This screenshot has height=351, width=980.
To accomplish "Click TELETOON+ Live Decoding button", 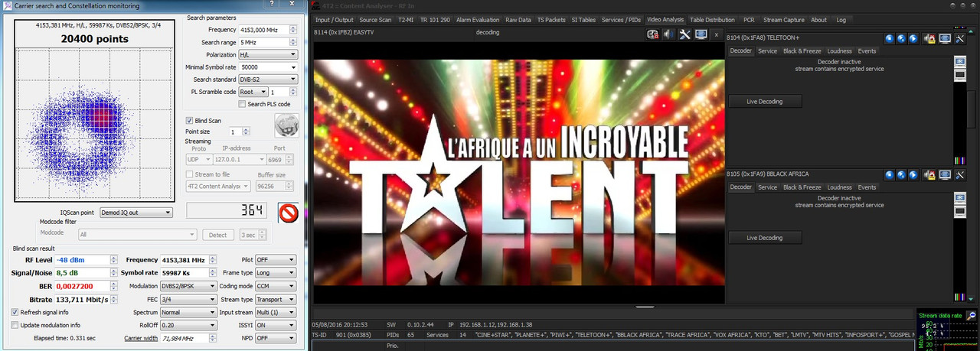I will click(764, 101).
